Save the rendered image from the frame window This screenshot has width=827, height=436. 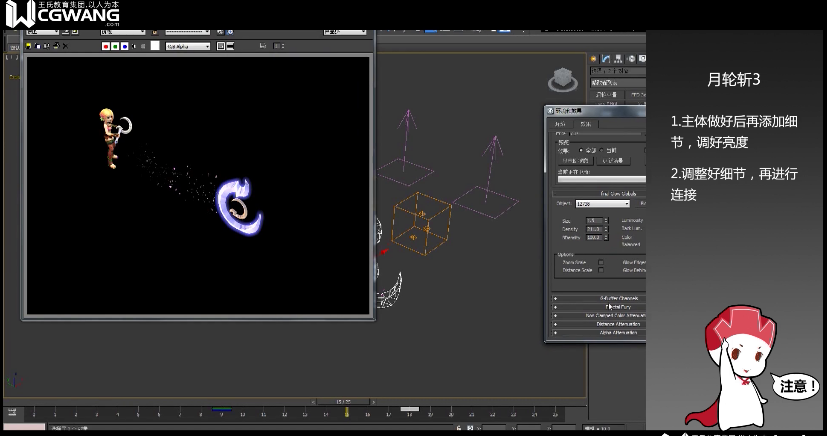pyautogui.click(x=28, y=46)
